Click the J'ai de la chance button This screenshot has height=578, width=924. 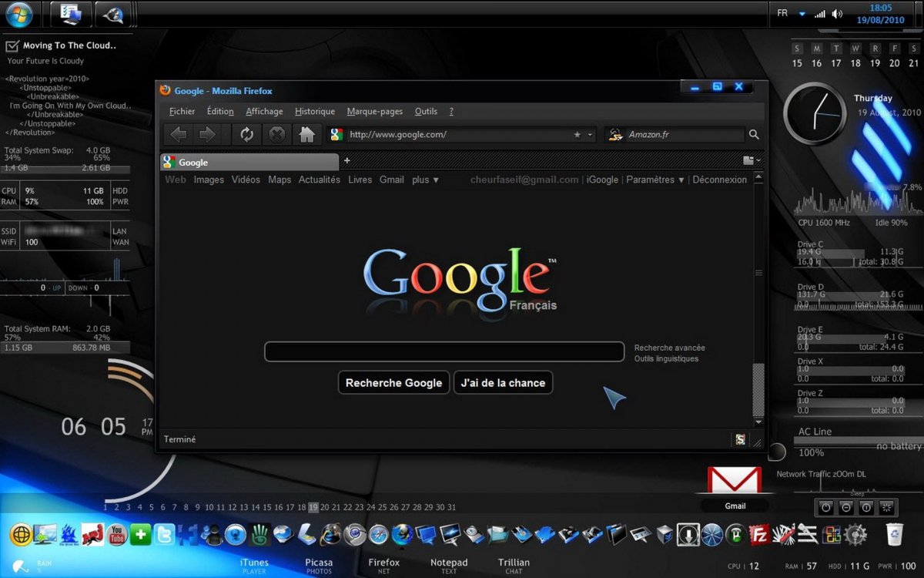coord(503,382)
